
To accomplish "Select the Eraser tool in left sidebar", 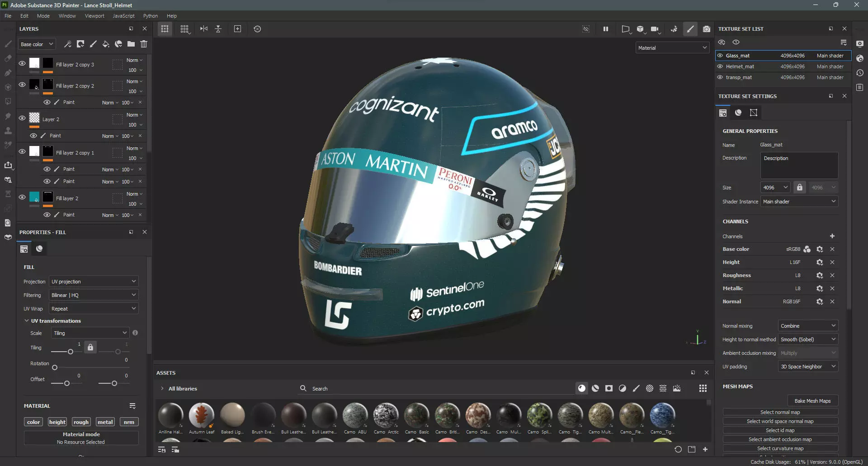I will 8,58.
